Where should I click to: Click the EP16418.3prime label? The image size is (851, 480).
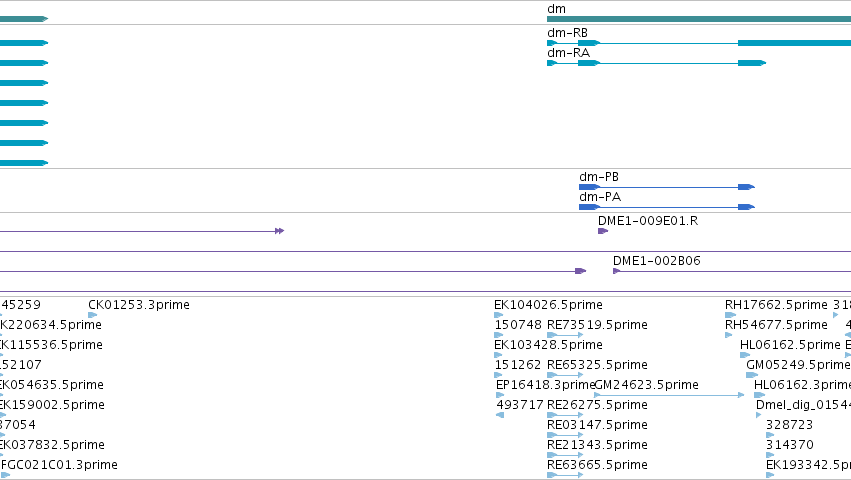pos(545,384)
